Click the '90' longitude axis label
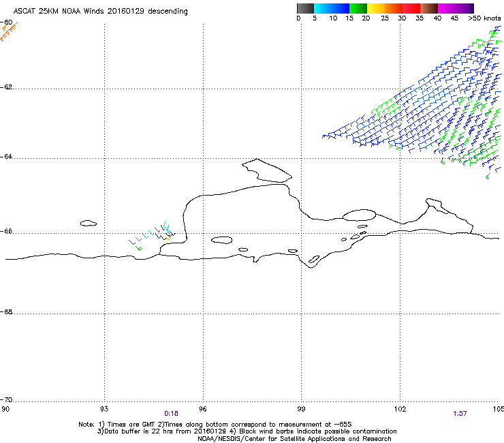The image size is (504, 443). click(x=5, y=409)
